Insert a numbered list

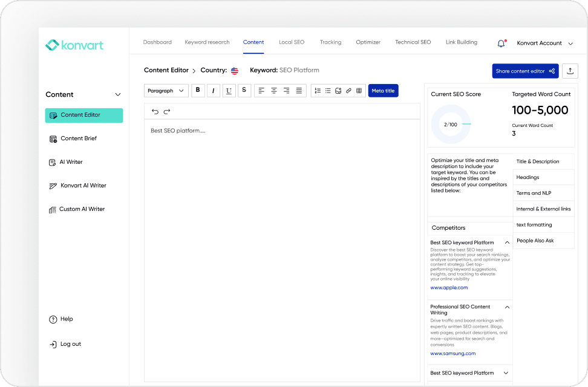[318, 91]
